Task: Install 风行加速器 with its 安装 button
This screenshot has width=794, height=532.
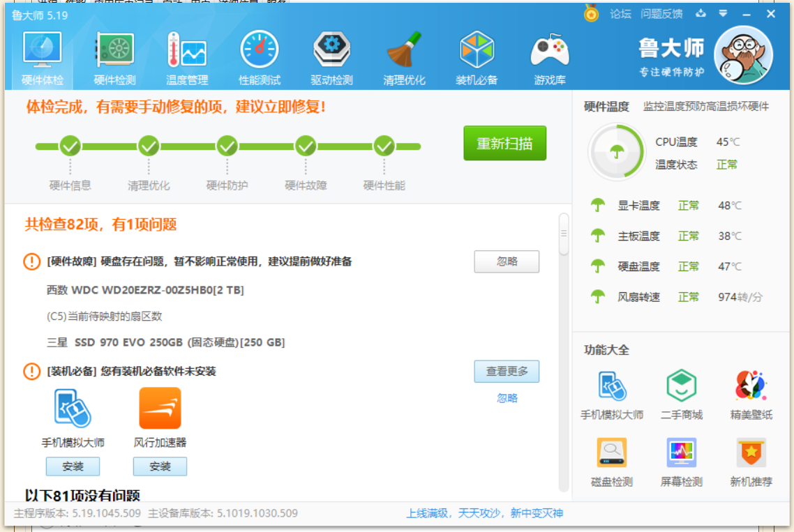Action: (x=160, y=466)
